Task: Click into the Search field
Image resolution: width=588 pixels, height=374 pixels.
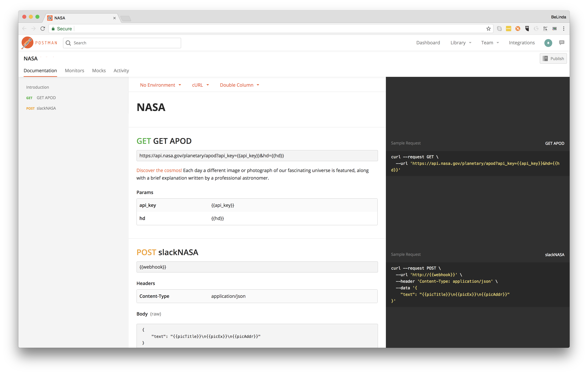Action: click(122, 43)
